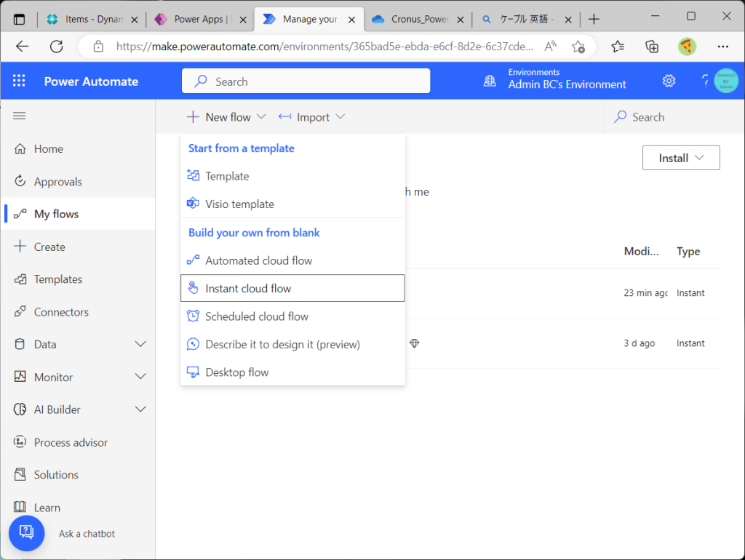745x560 pixels.
Task: Open the browser profile pizza avatar
Action: point(687,46)
